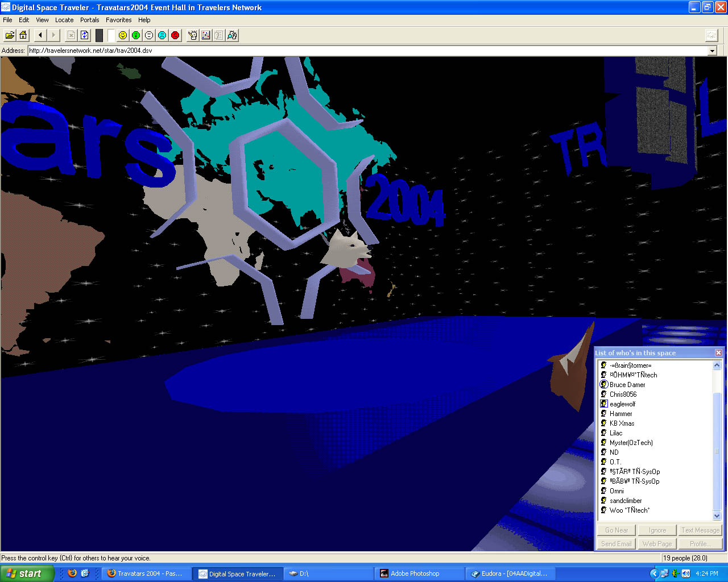Click the Text Message button

(700, 530)
